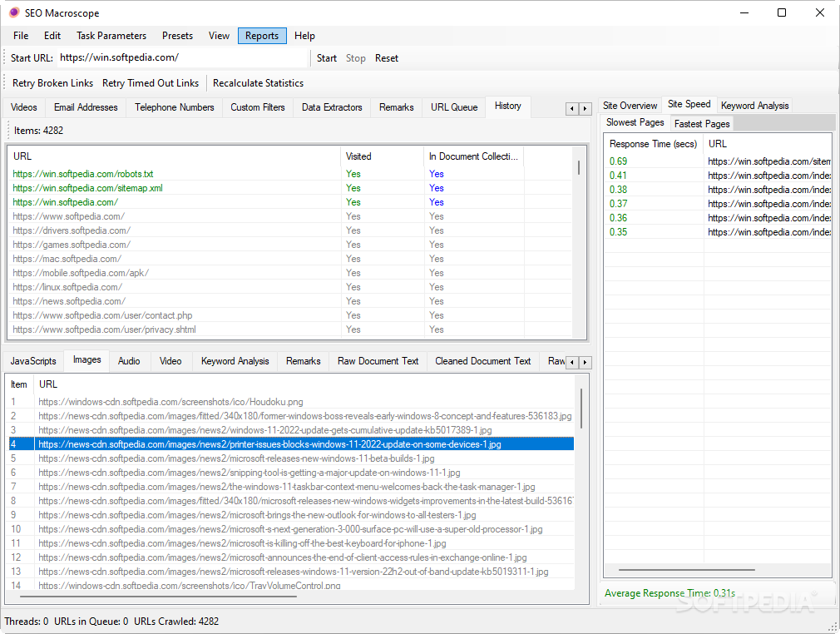Image resolution: width=840 pixels, height=634 pixels.
Task: Click Recalculate Statistics
Action: [258, 83]
